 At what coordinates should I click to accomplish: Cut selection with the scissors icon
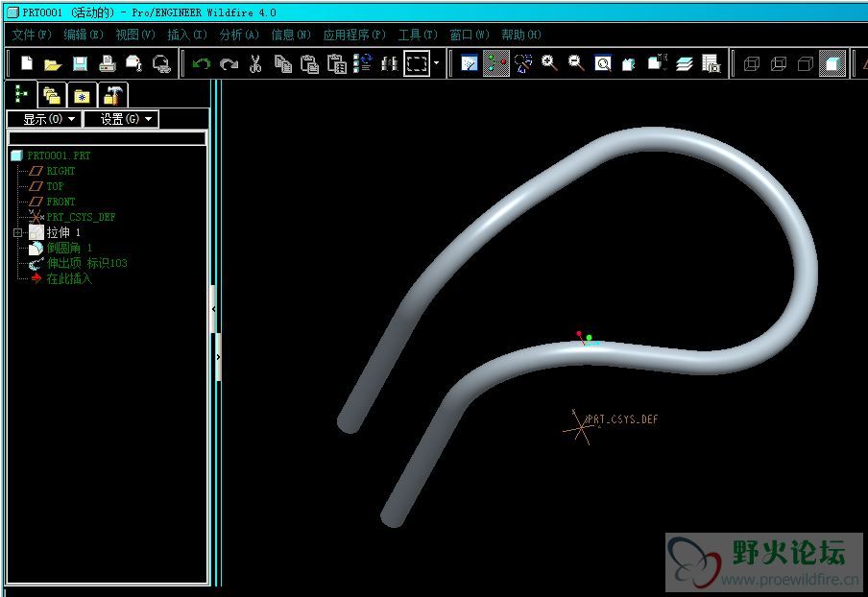[x=255, y=63]
